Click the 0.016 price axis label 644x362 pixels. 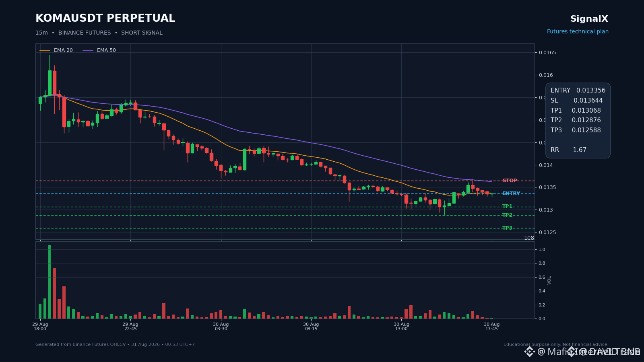coord(546,75)
